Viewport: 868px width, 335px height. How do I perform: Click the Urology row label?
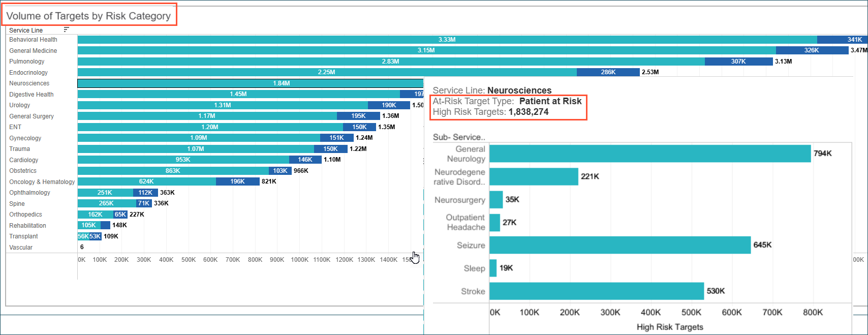tap(20, 105)
